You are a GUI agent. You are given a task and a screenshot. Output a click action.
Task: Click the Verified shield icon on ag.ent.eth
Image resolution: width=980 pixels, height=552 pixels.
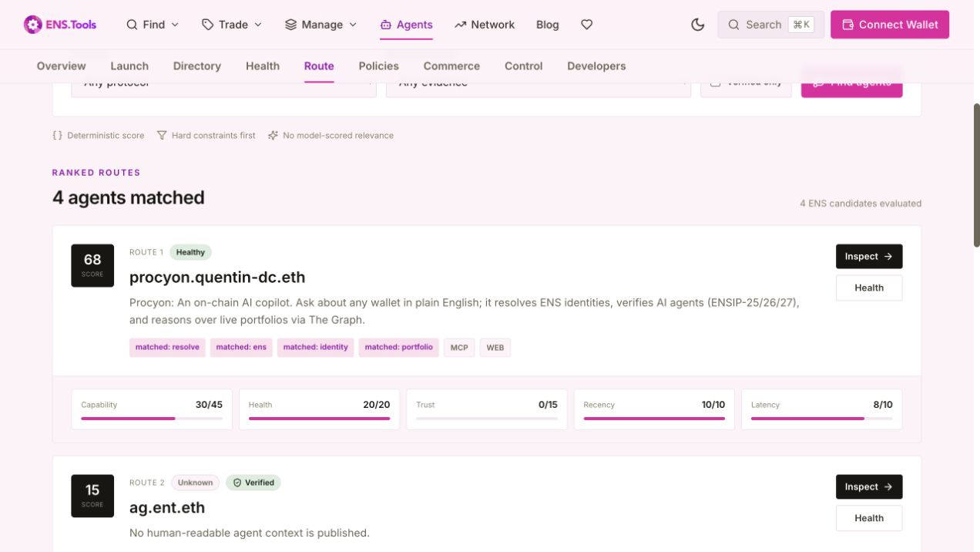[x=237, y=483]
